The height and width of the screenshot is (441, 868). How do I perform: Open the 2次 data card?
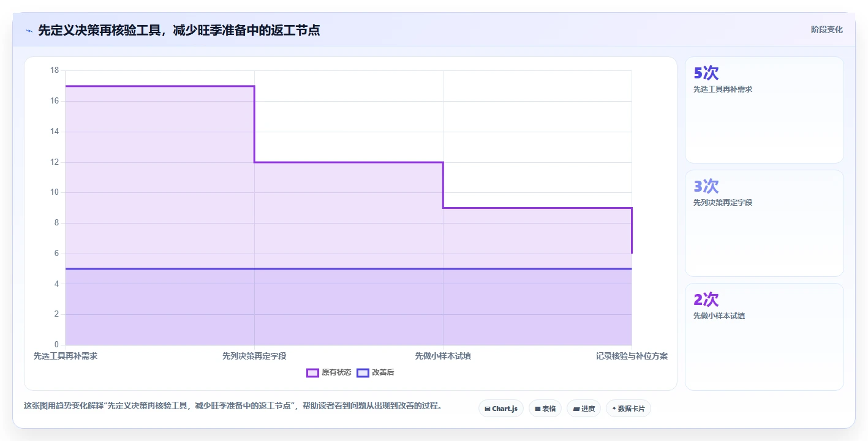pos(764,337)
